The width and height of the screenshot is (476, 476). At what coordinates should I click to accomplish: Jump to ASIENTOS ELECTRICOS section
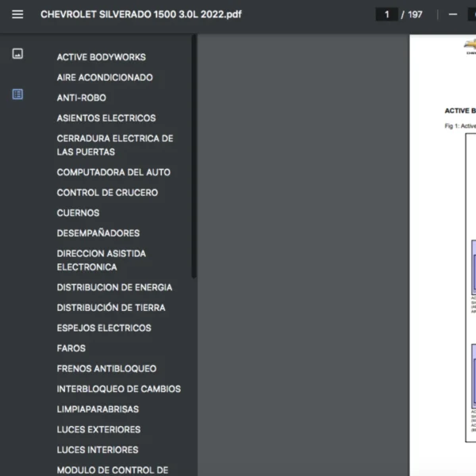(106, 118)
